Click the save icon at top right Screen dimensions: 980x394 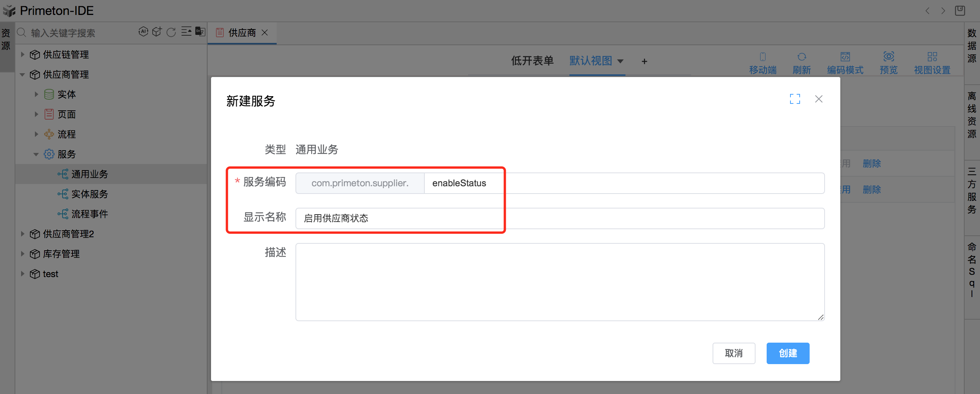[960, 11]
